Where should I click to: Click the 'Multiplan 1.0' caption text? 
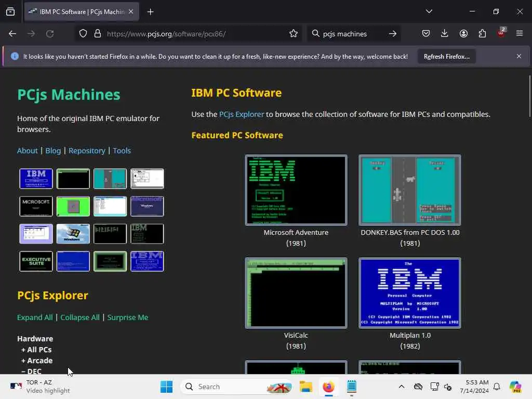pos(410,335)
